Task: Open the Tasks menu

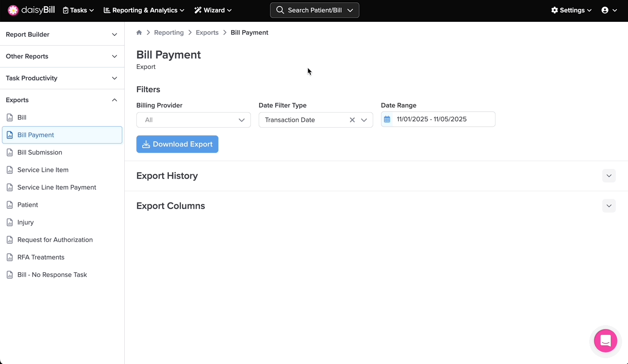Action: (x=78, y=10)
